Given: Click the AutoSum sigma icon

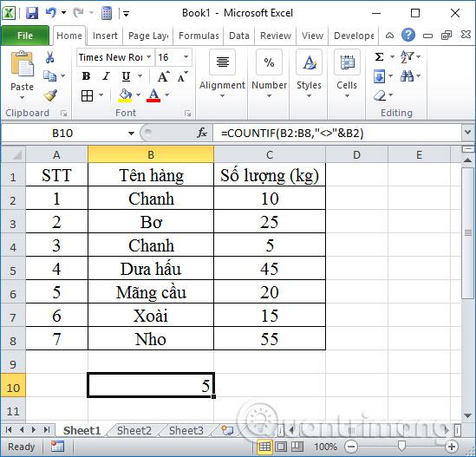Looking at the screenshot, I should tap(379, 56).
